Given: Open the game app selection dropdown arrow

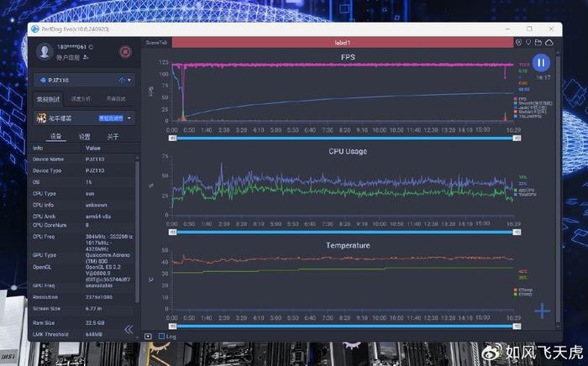Looking at the screenshot, I should click(x=129, y=118).
